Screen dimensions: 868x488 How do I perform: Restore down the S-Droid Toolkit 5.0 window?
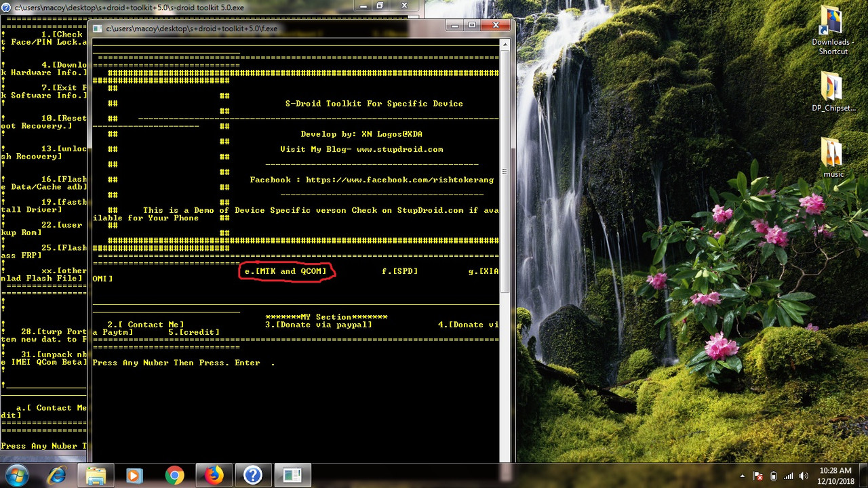tap(380, 6)
